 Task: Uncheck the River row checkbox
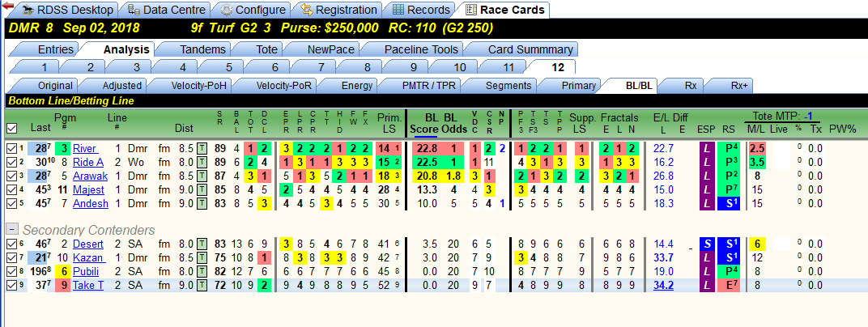coord(11,148)
